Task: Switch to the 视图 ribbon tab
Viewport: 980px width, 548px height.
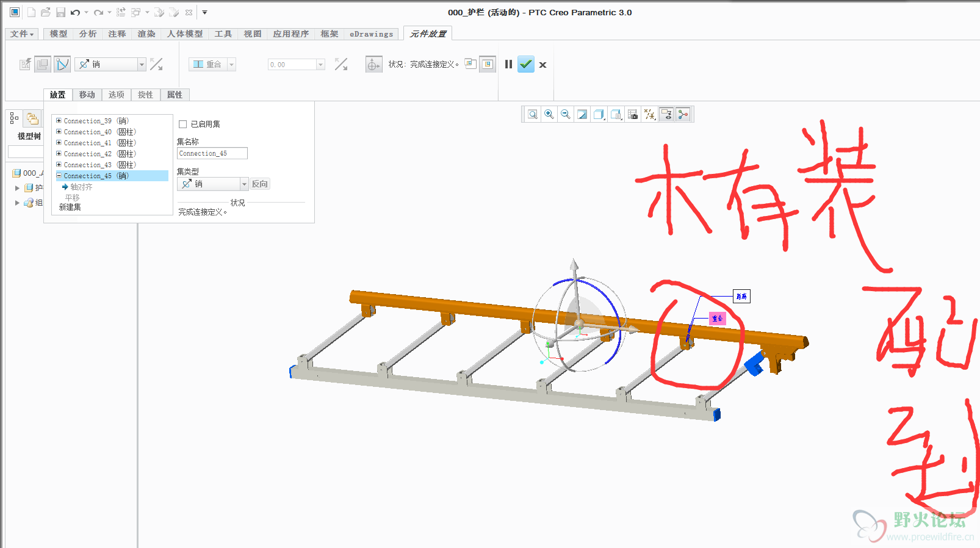Action: [x=253, y=34]
